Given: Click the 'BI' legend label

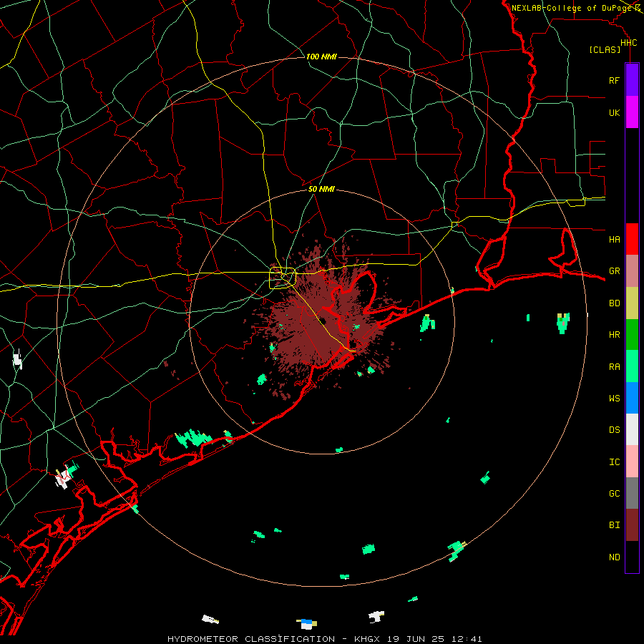Looking at the screenshot, I should pos(615,525).
